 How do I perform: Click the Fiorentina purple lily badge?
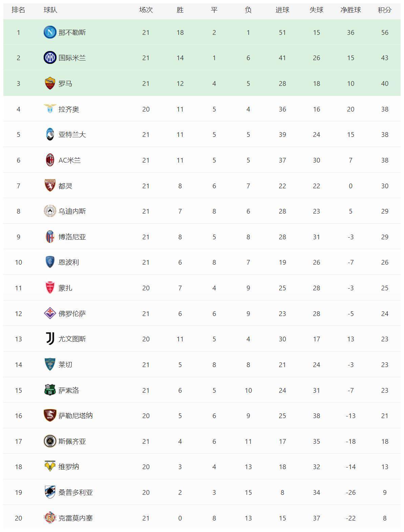[50, 313]
